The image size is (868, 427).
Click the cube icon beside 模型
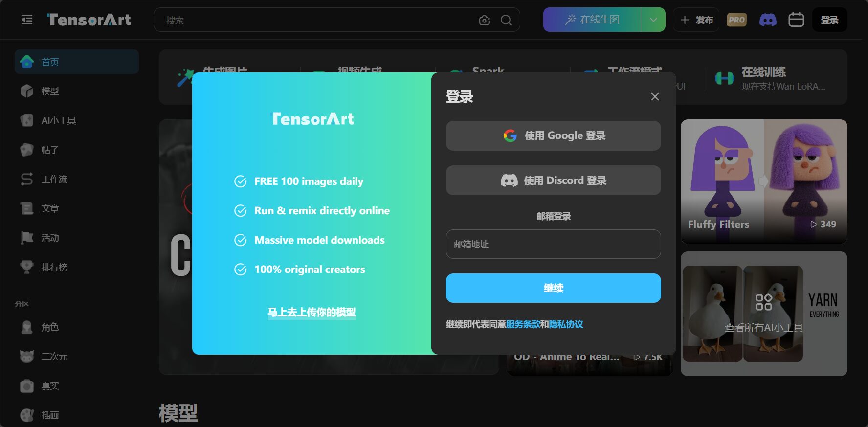coord(27,91)
